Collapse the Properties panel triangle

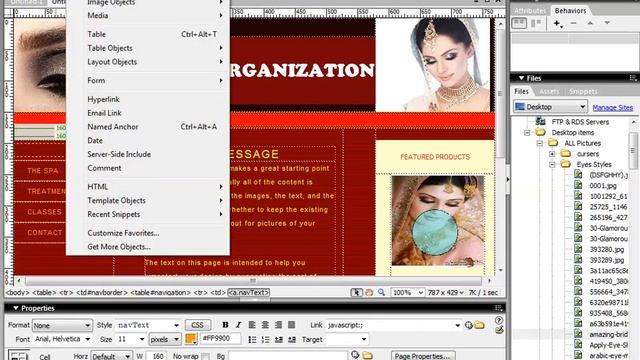coord(16,308)
